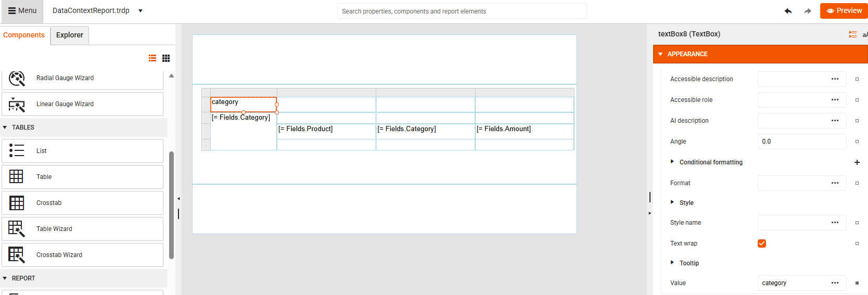Click the orange Preview button
The image size is (868, 295).
(844, 11)
